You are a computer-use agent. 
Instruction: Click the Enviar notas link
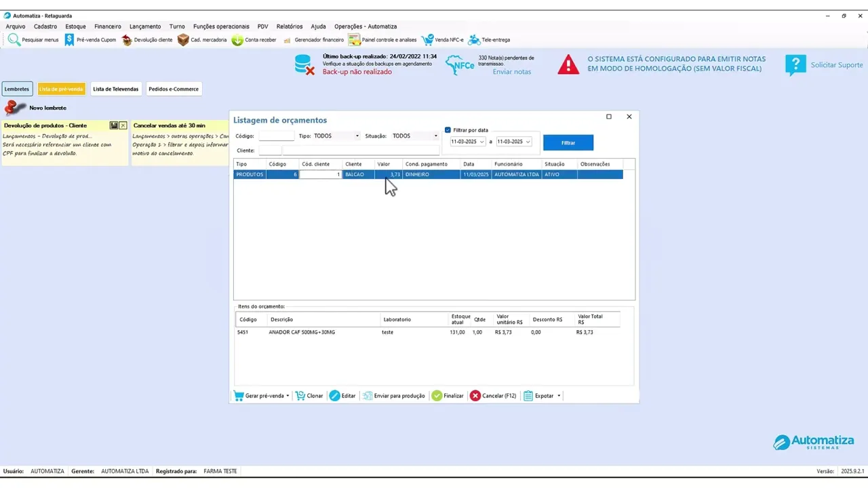coord(512,72)
